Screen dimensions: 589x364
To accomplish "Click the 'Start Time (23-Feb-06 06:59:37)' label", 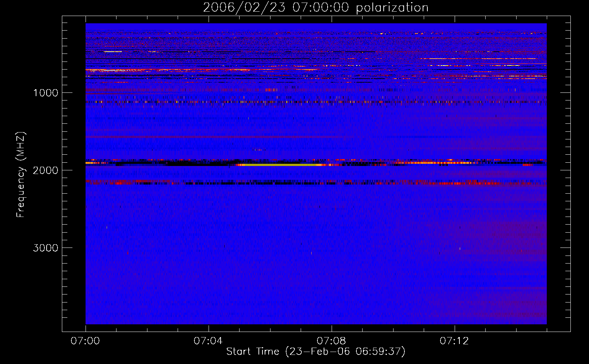I will click(x=316, y=352).
